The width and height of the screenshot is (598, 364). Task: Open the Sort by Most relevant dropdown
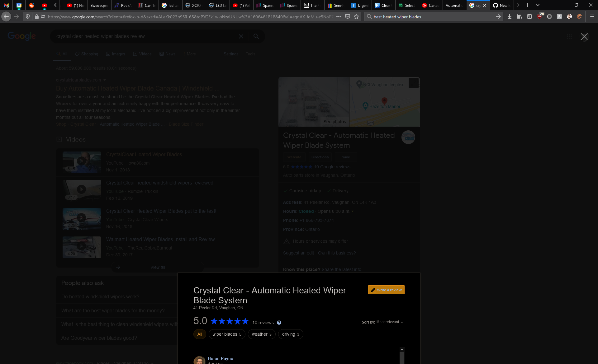[x=389, y=322]
